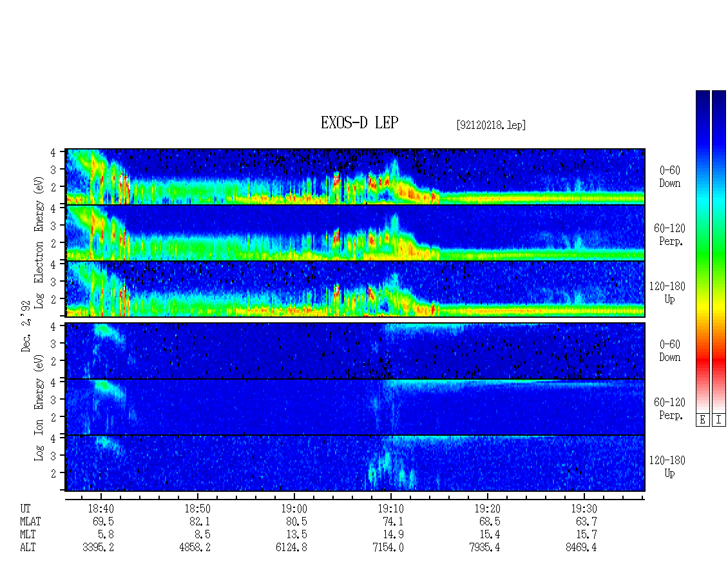Image resolution: width=728 pixels, height=564 pixels.
Task: Click the ALT axis row label
Action: tap(28, 548)
